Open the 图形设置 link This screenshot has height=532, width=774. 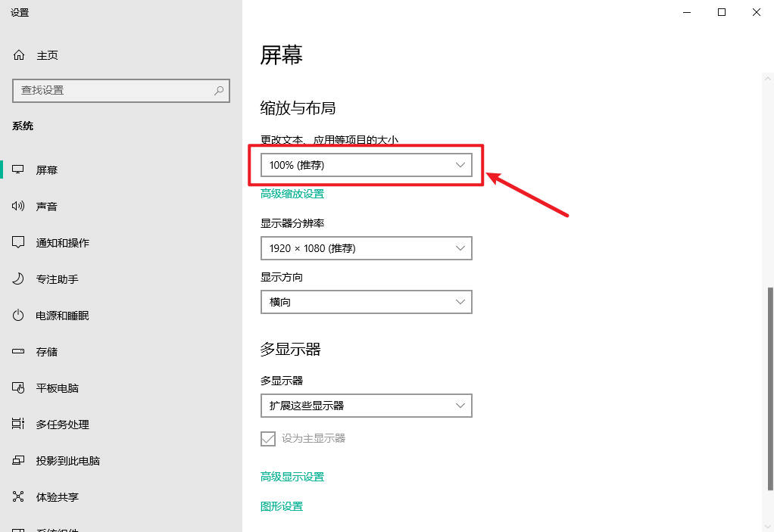(282, 506)
